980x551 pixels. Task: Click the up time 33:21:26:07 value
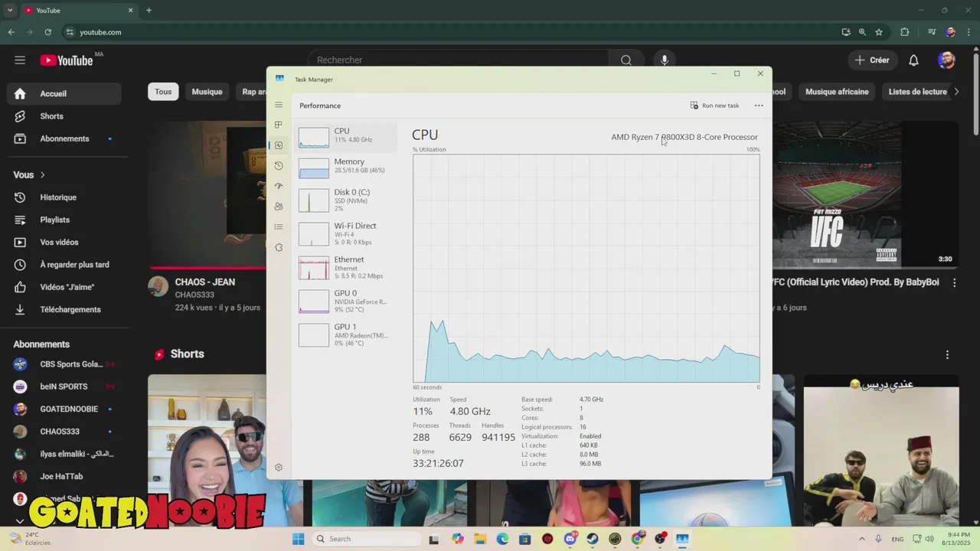(x=438, y=463)
